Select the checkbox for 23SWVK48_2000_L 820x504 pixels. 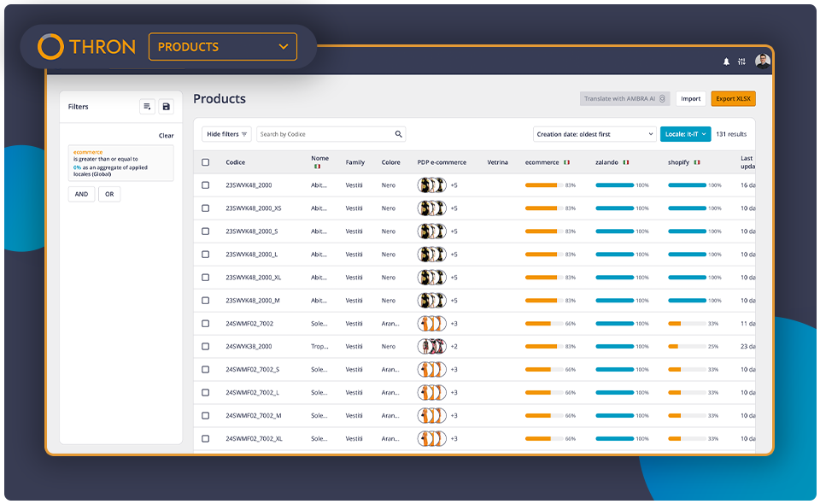(x=206, y=255)
